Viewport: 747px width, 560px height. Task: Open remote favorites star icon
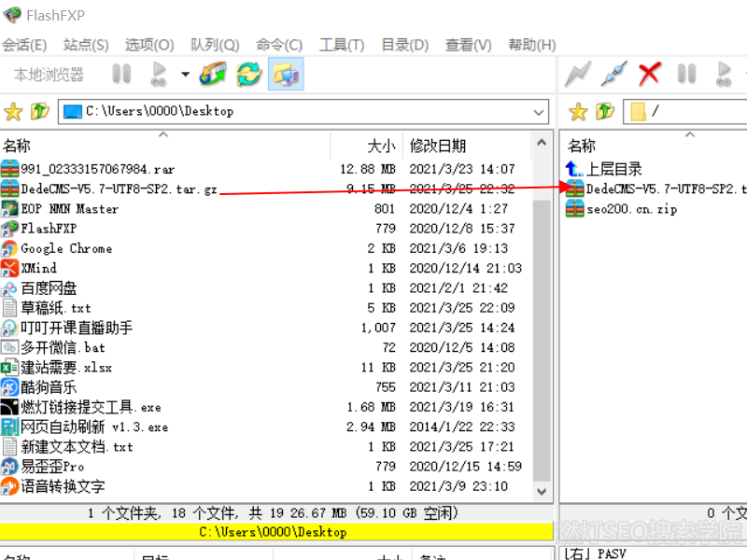point(578,112)
